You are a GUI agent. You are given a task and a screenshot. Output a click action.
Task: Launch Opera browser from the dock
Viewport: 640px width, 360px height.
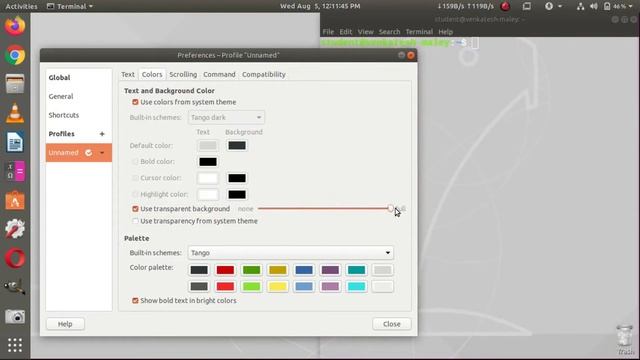pyautogui.click(x=15, y=259)
